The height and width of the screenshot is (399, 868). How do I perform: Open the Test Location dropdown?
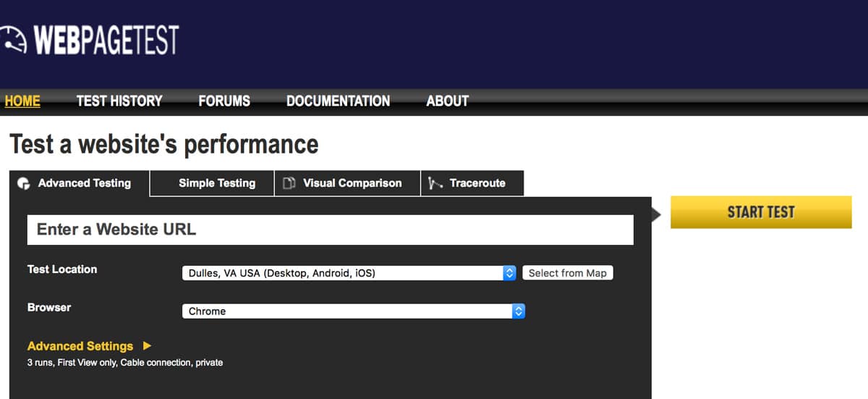(349, 273)
